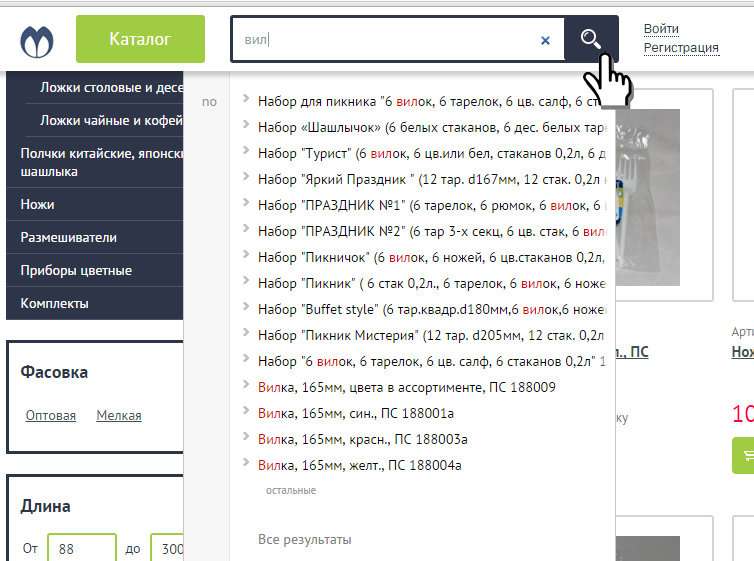
Task: Open the Войти login link
Action: point(661,29)
